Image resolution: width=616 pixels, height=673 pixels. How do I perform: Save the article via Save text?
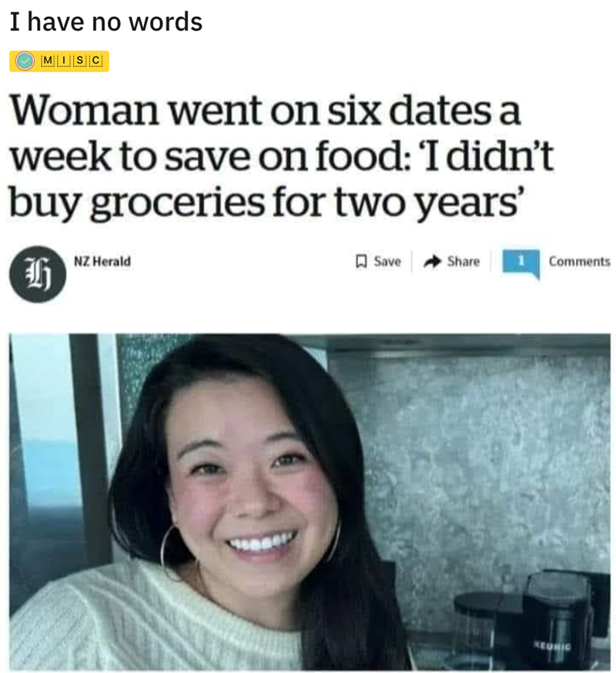point(387,261)
